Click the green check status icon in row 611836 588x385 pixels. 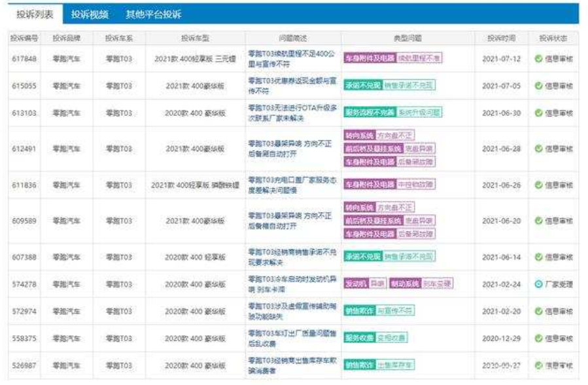point(538,185)
